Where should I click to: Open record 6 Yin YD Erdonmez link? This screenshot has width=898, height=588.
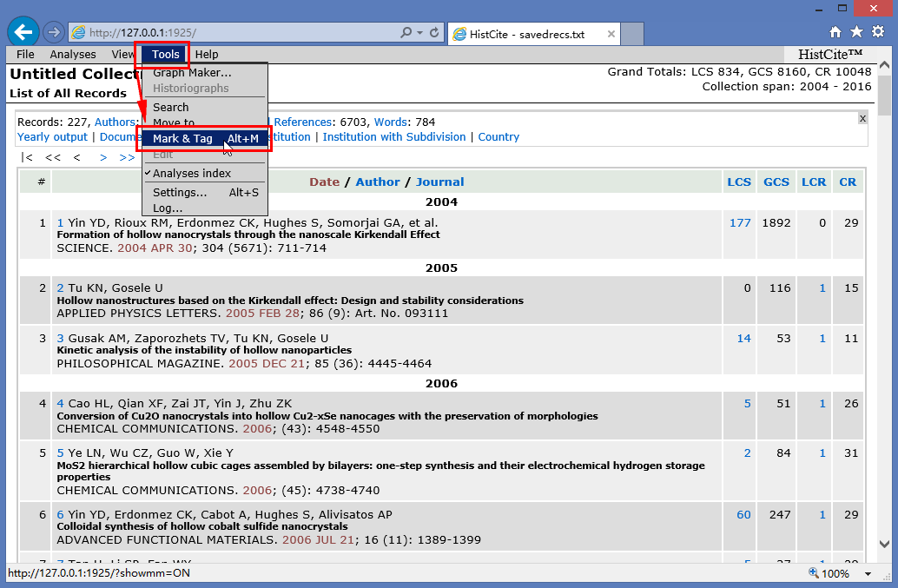point(60,515)
